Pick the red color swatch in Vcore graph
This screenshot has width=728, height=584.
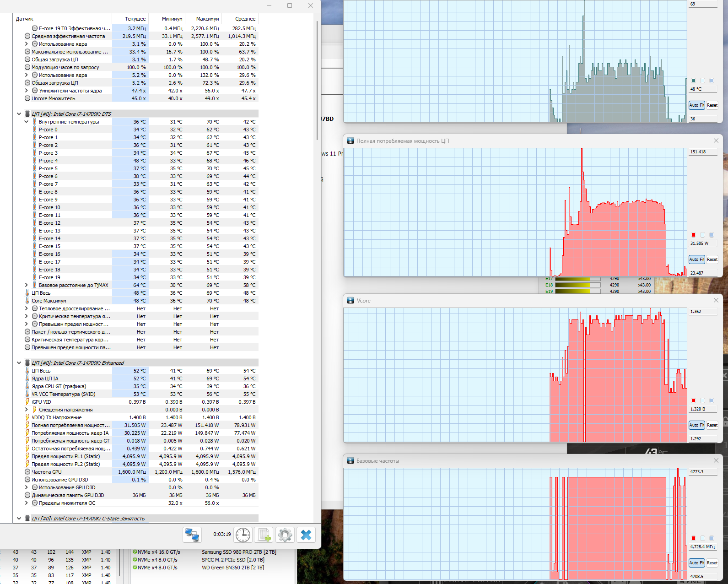693,400
